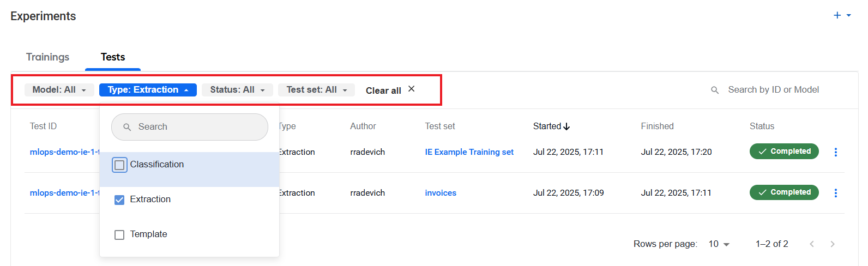Open three-dot menu for invoices row

pyautogui.click(x=835, y=193)
